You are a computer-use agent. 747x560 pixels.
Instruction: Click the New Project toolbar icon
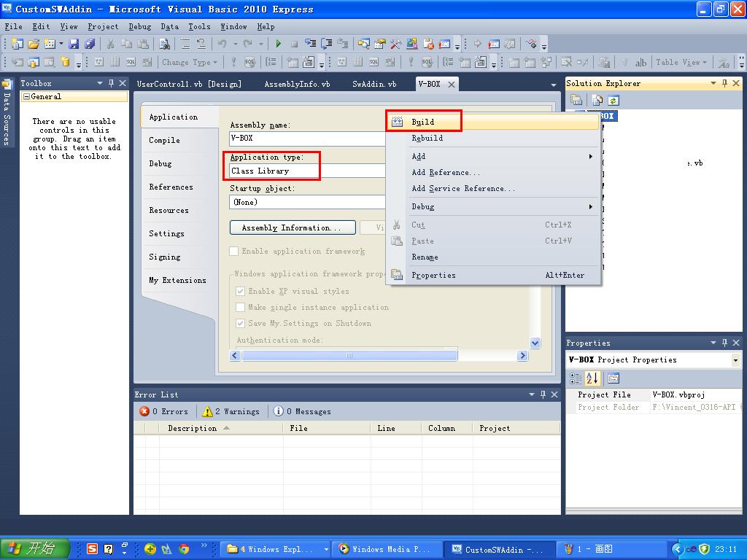(x=18, y=44)
